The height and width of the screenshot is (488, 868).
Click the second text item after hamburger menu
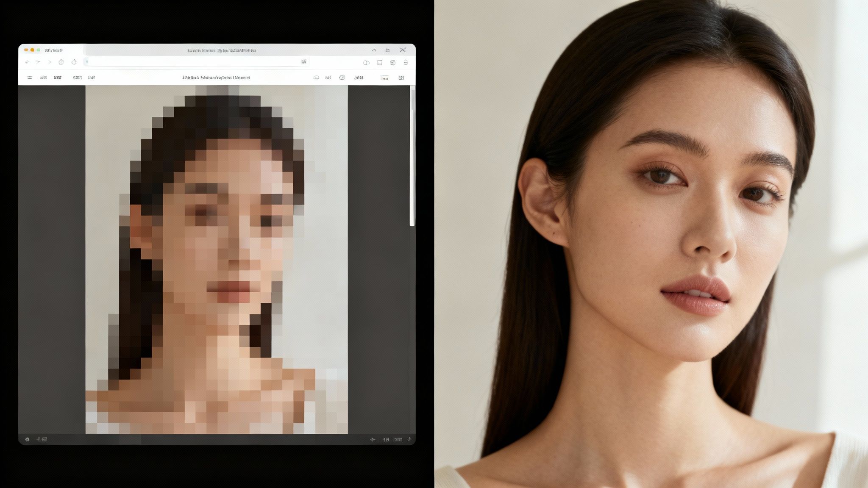(x=58, y=78)
